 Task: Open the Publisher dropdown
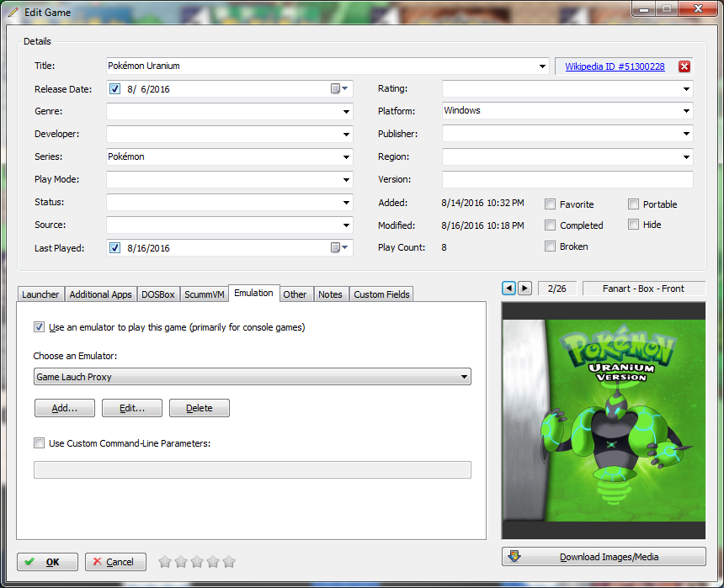coord(686,134)
